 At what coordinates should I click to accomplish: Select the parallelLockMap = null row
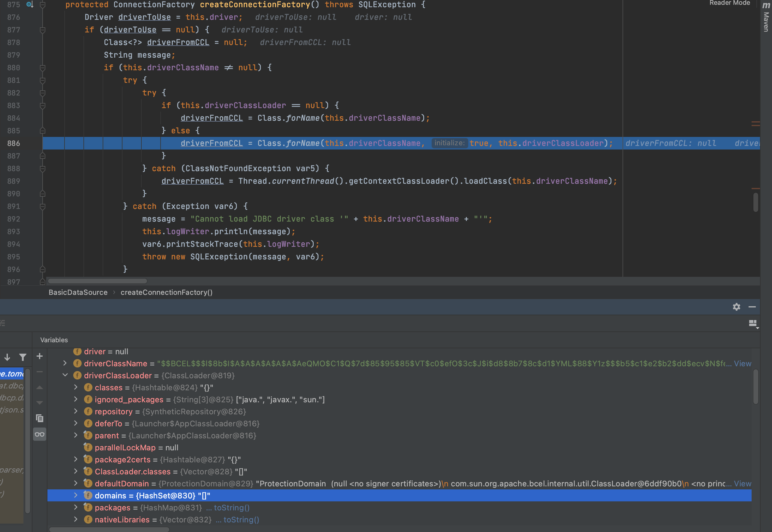399,447
